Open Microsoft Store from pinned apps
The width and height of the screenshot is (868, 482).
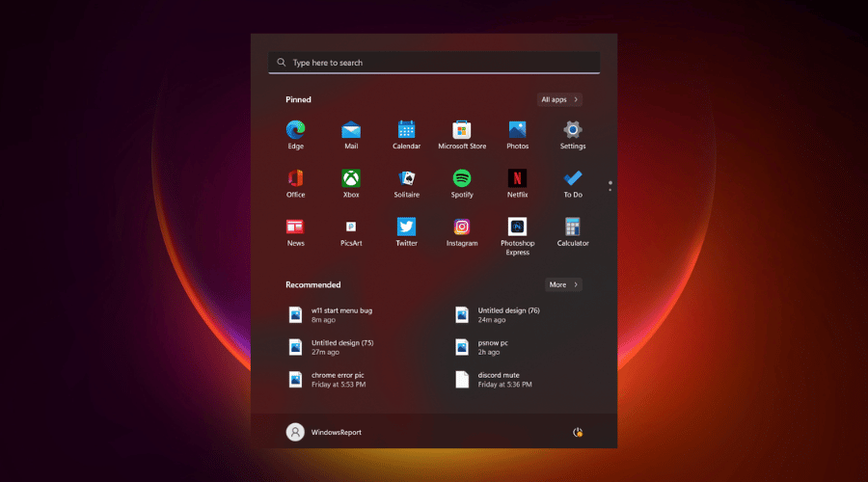(462, 135)
